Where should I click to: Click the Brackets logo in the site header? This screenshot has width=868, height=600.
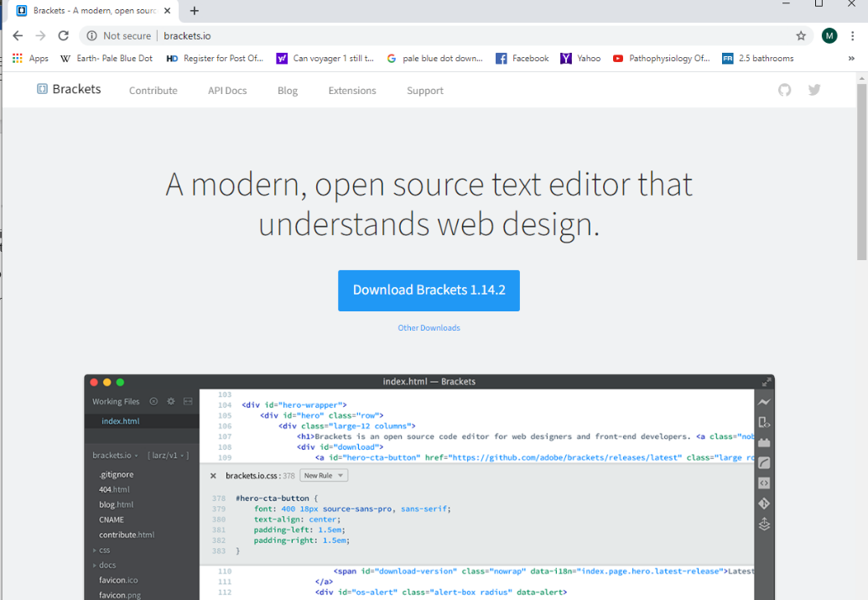click(x=69, y=89)
